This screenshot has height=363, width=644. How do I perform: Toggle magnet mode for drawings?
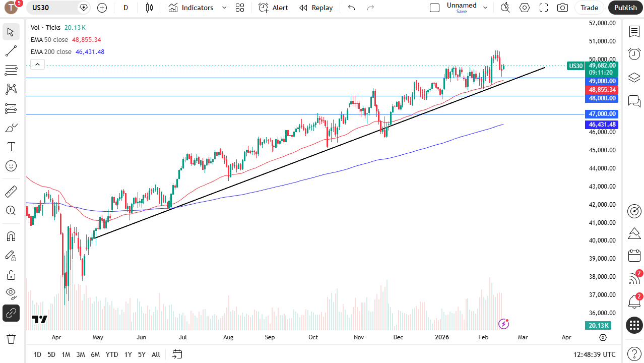point(11,236)
